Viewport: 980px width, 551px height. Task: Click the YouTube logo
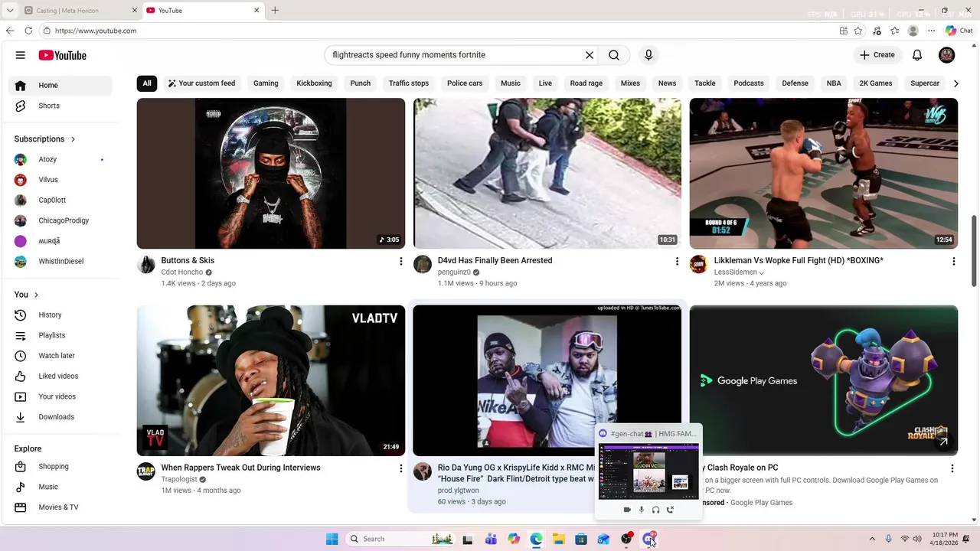tap(62, 55)
